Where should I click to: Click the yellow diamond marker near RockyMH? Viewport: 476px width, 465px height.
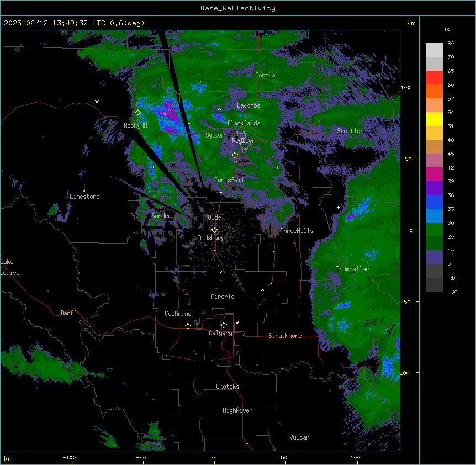pos(138,113)
